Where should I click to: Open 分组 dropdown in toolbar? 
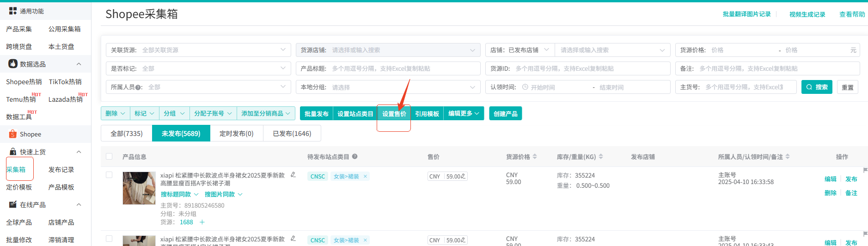pyautogui.click(x=174, y=113)
